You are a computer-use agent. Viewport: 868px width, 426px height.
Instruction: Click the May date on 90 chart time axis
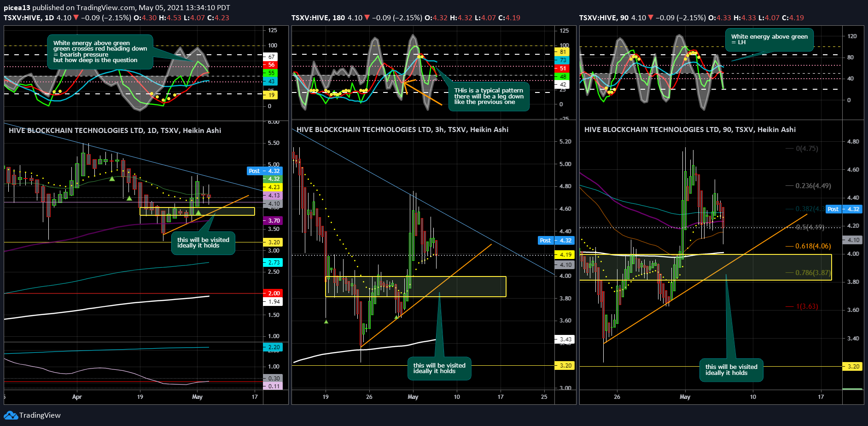coord(685,397)
